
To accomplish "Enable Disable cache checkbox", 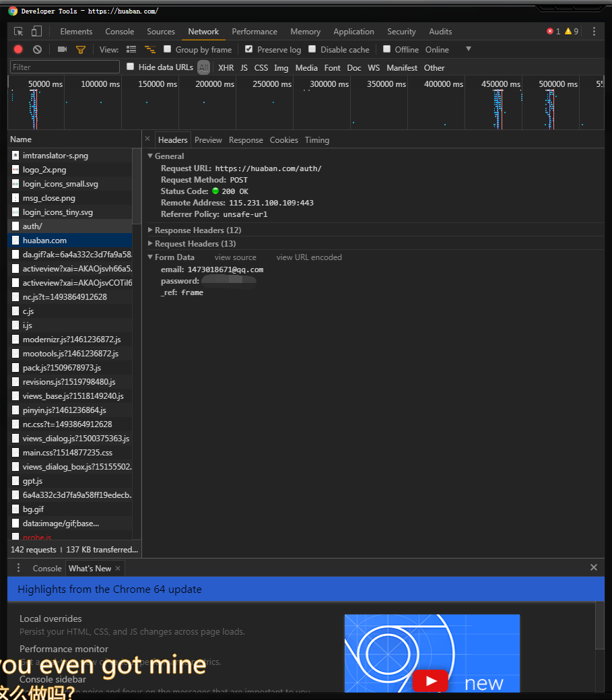I will point(312,49).
